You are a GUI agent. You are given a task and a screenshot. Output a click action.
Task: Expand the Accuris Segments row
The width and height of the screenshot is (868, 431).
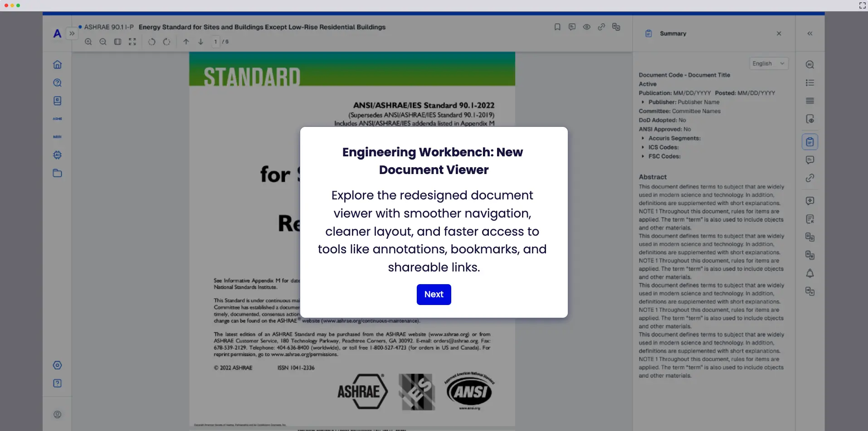pos(643,138)
